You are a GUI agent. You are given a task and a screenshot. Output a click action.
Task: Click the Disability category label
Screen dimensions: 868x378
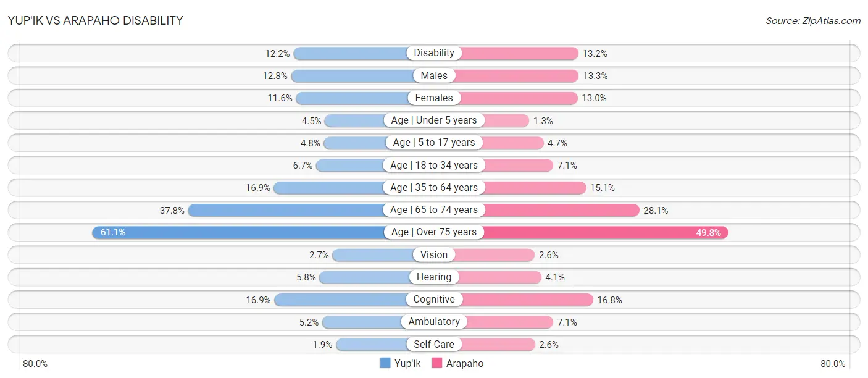coord(434,53)
